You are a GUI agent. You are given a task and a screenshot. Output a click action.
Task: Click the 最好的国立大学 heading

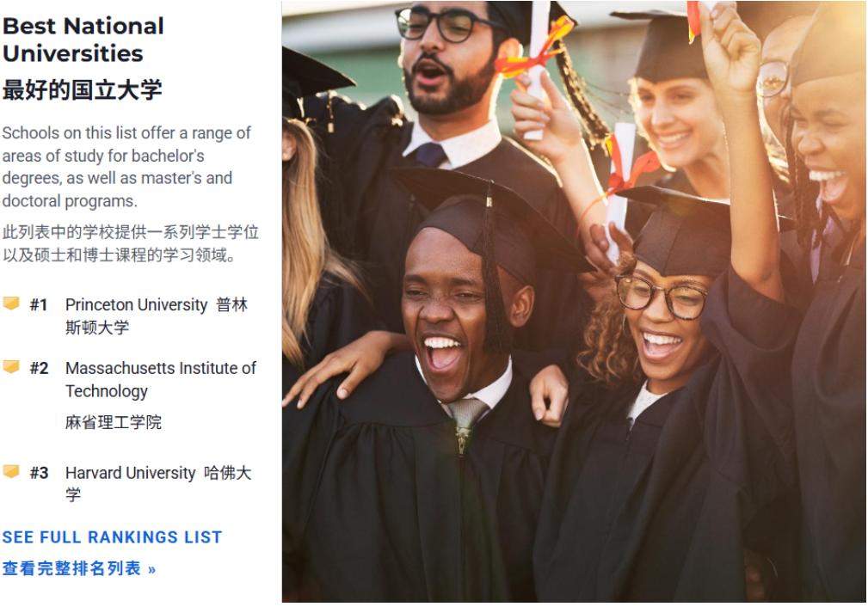[x=82, y=89]
